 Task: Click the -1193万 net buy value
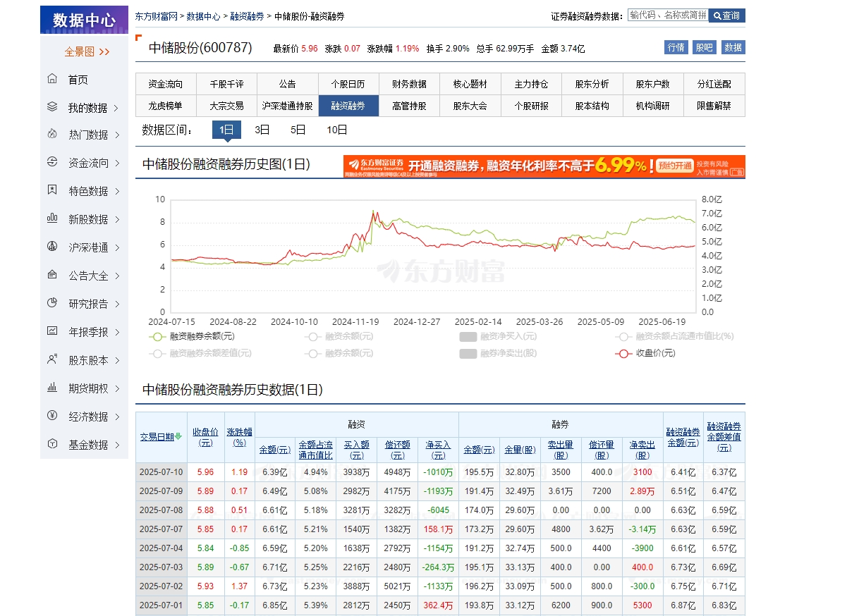click(439, 491)
